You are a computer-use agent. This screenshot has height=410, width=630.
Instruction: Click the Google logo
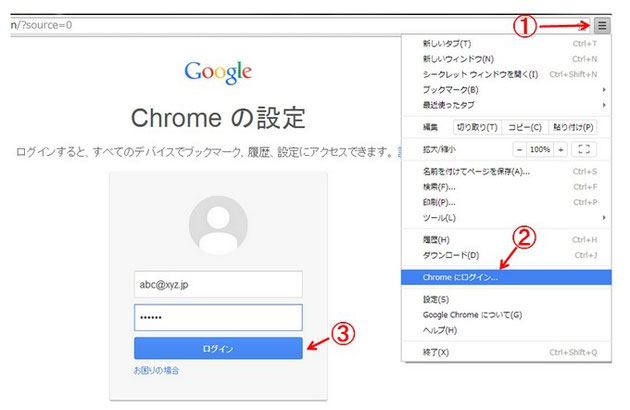click(x=218, y=72)
